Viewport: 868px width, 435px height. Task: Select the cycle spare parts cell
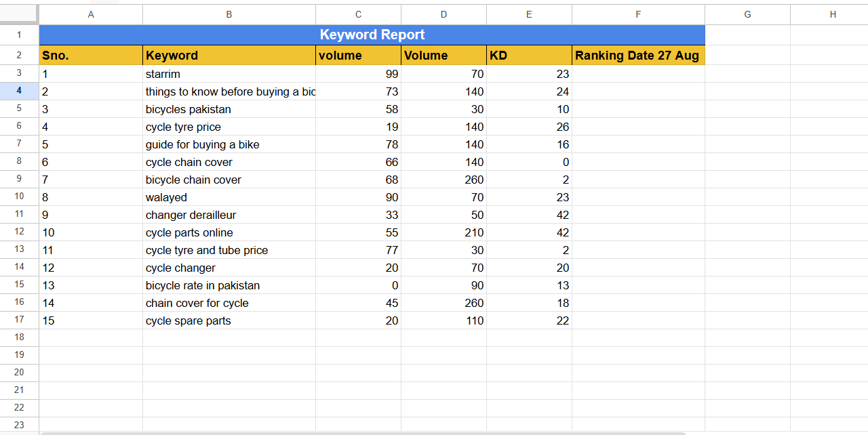229,320
